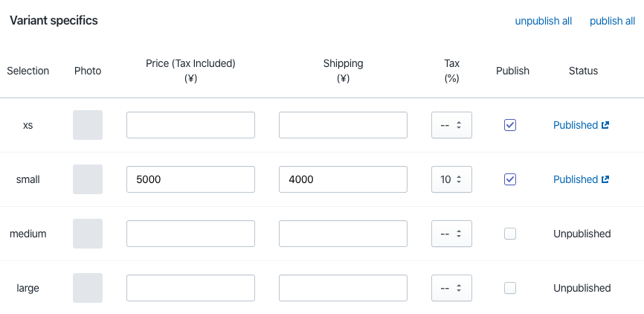Open Tax dropdown for xs variant
The height and width of the screenshot is (314, 644).
[451, 125]
